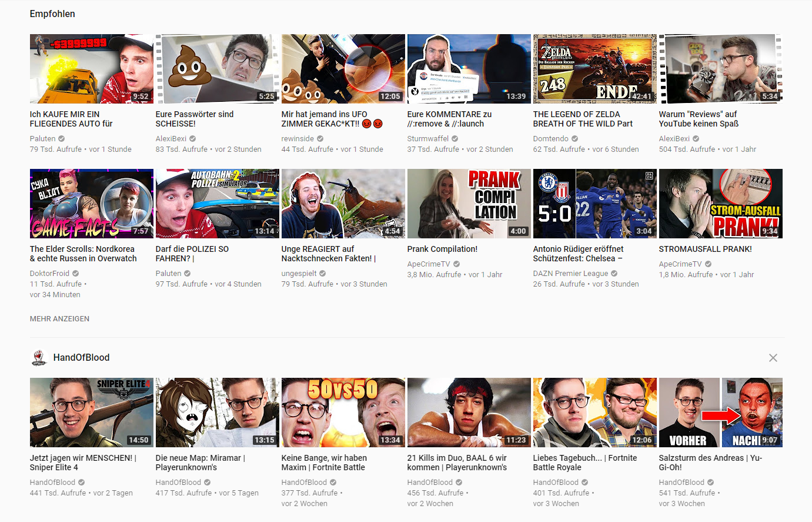Play the Chelsea 5:0 match thumbnail
The image size is (812, 522).
coord(594,204)
